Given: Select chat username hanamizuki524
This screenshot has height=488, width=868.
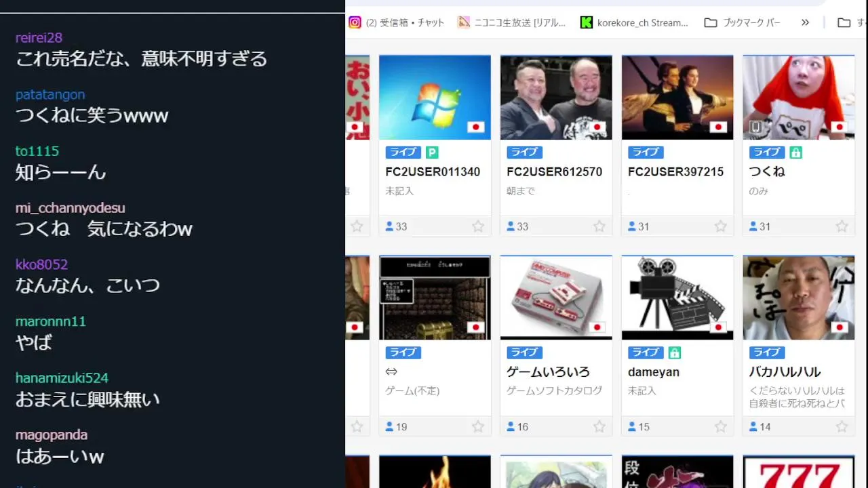Looking at the screenshot, I should tap(62, 378).
